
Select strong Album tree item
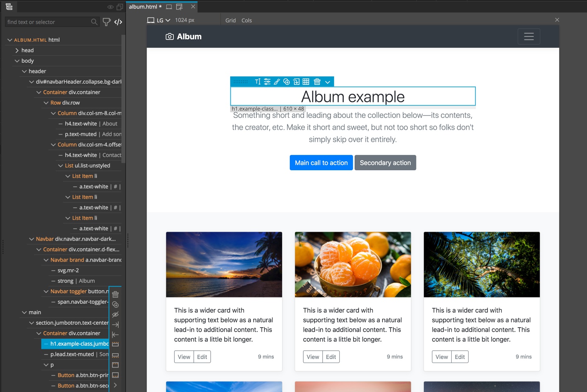[76, 281]
